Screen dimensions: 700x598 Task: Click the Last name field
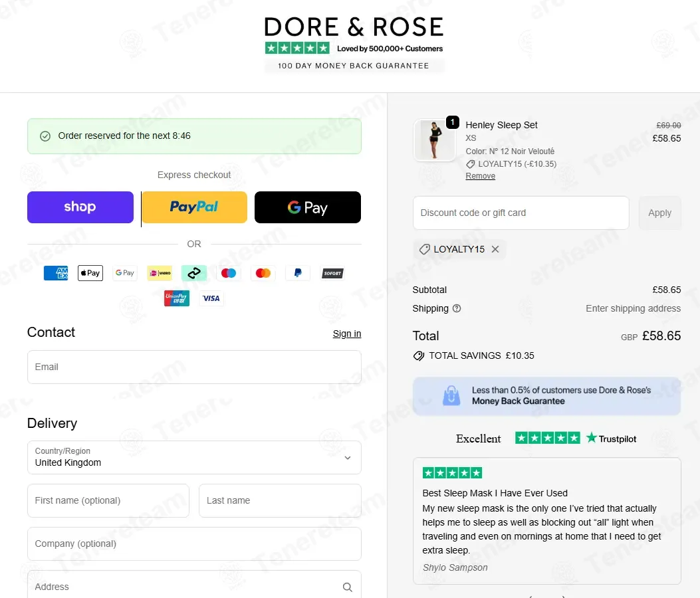point(280,501)
